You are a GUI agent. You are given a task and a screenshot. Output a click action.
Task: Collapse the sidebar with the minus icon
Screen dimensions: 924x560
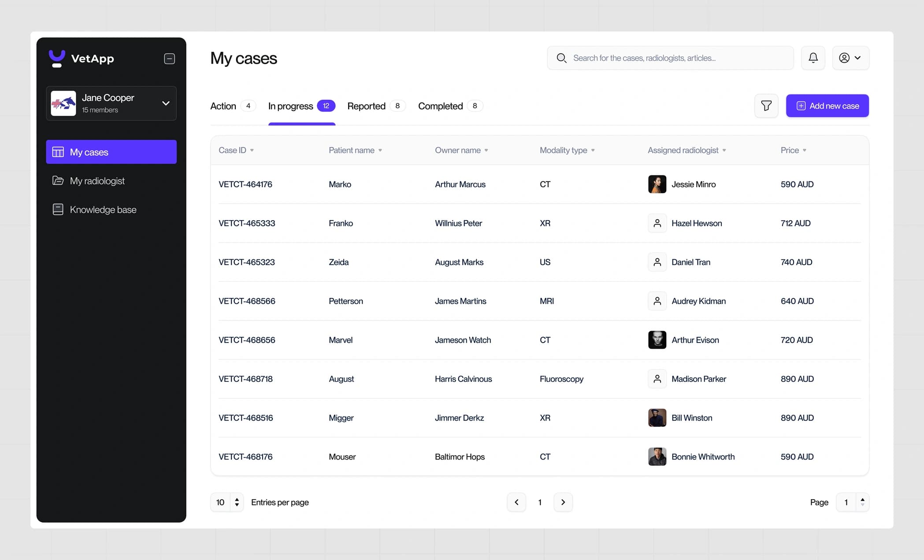169,59
